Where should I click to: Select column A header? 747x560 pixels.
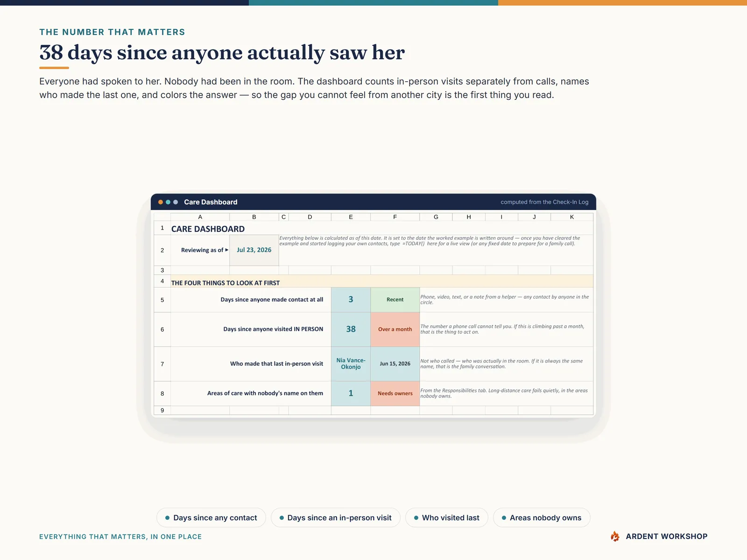coord(200,217)
